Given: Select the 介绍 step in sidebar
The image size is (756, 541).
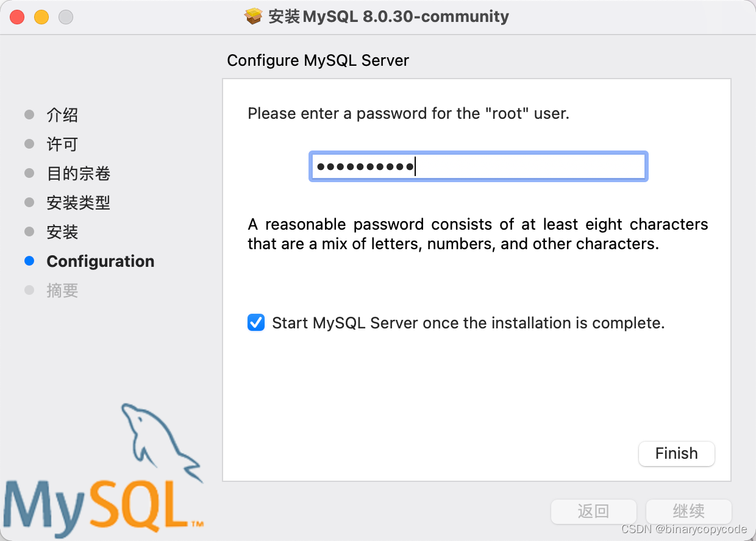Looking at the screenshot, I should (62, 115).
